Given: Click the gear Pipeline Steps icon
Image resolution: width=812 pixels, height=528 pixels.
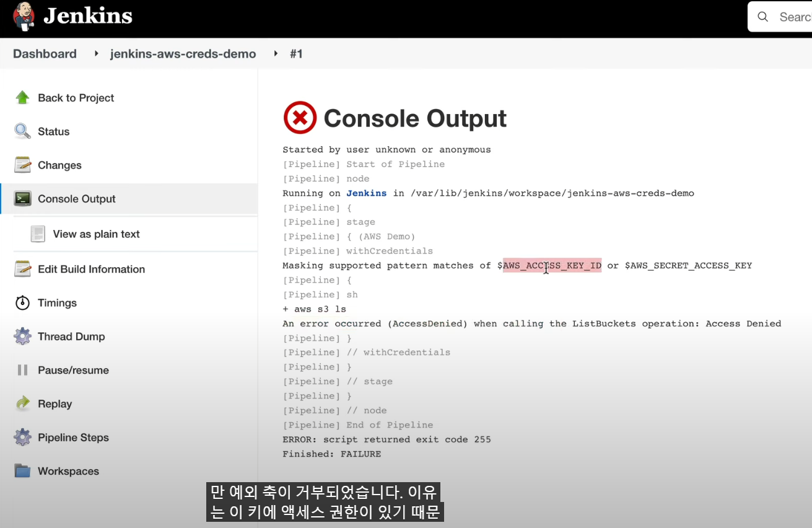Looking at the screenshot, I should (23, 438).
